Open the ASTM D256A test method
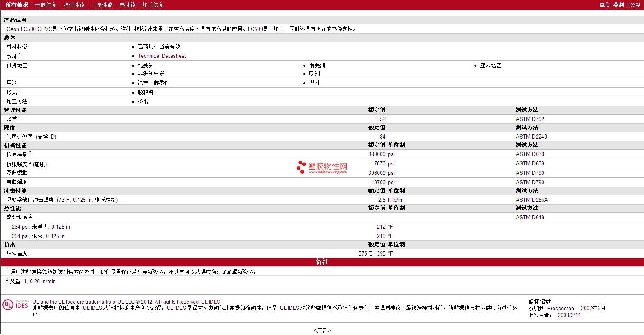Image resolution: width=644 pixels, height=335 pixels. 532,200
